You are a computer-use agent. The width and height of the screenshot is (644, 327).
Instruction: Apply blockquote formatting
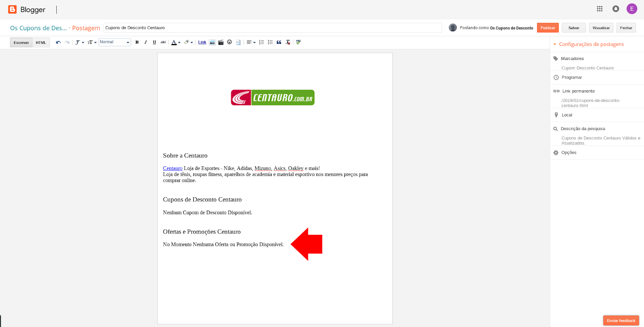tap(279, 42)
